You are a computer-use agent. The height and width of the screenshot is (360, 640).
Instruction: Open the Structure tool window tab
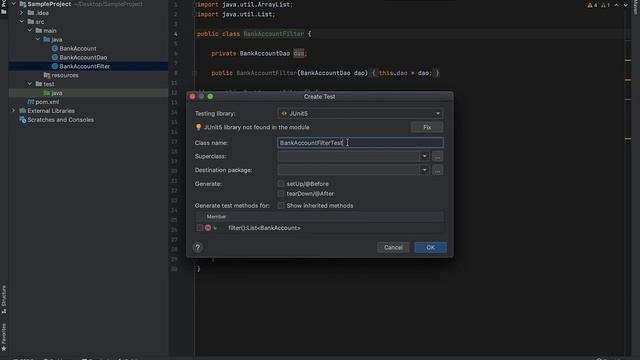point(4,299)
